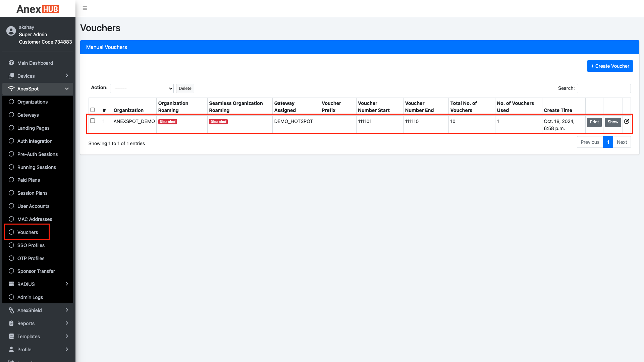Select the Devices icon in the sidebar
This screenshot has height=362, width=644.
[x=11, y=76]
